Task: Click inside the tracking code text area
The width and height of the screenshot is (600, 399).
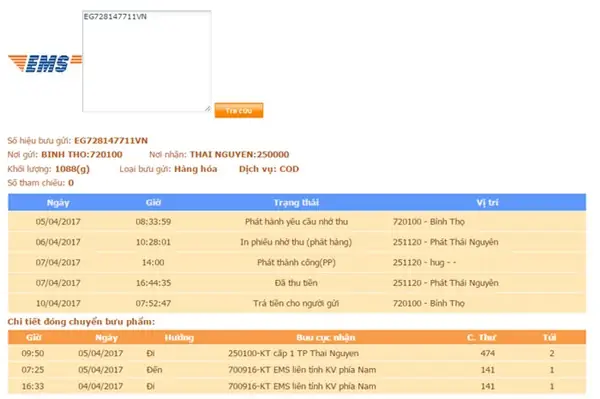Action: [x=147, y=61]
